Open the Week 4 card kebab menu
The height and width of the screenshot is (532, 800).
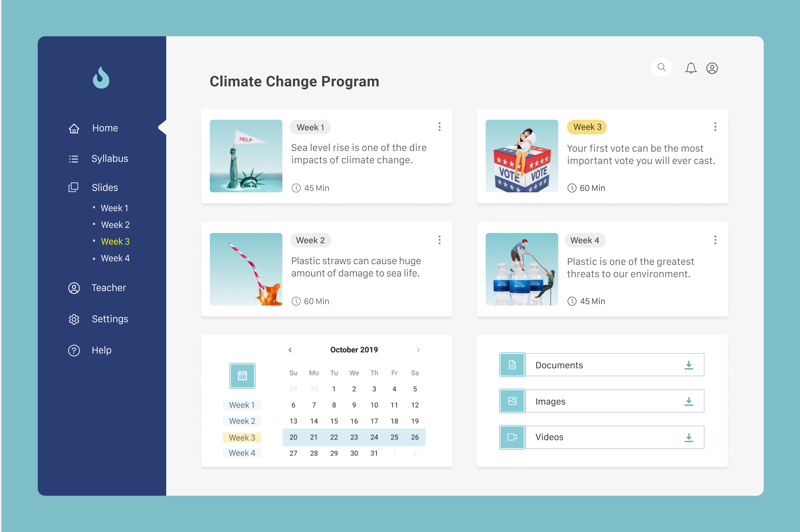click(x=715, y=240)
